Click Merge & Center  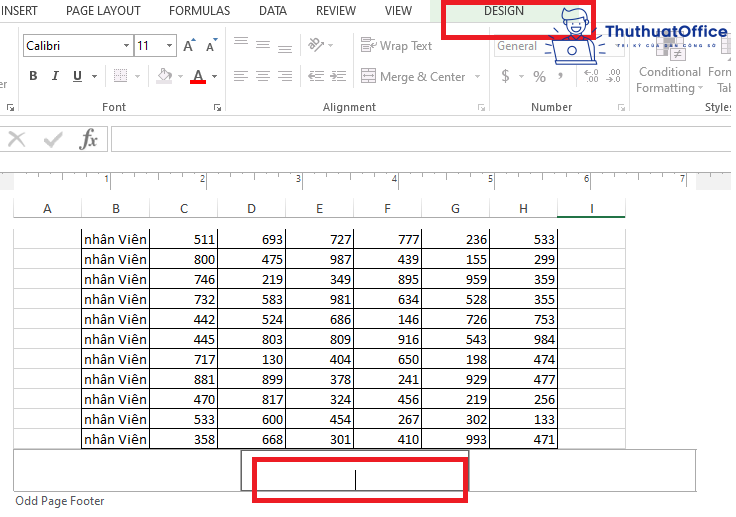pyautogui.click(x=413, y=77)
